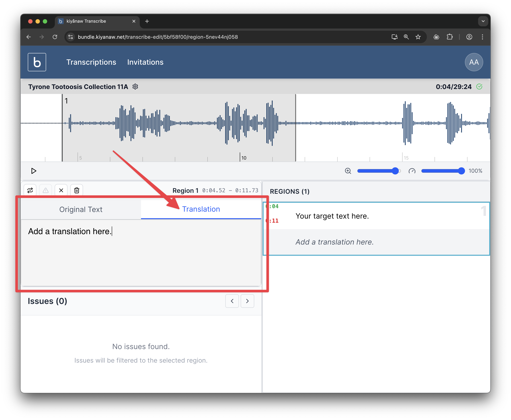Click the warning issue icon button
511x420 pixels.
[x=46, y=190]
